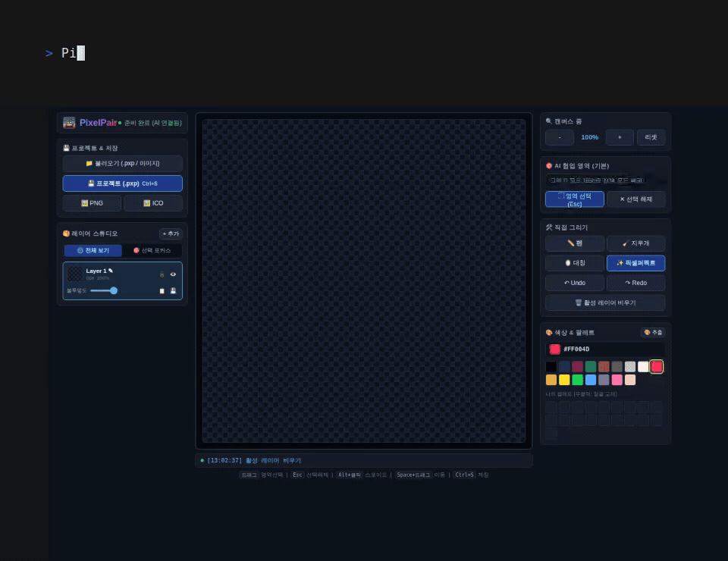Reset canvas zoom with 리셋
Viewport: 728px width, 561px height.
coord(651,137)
